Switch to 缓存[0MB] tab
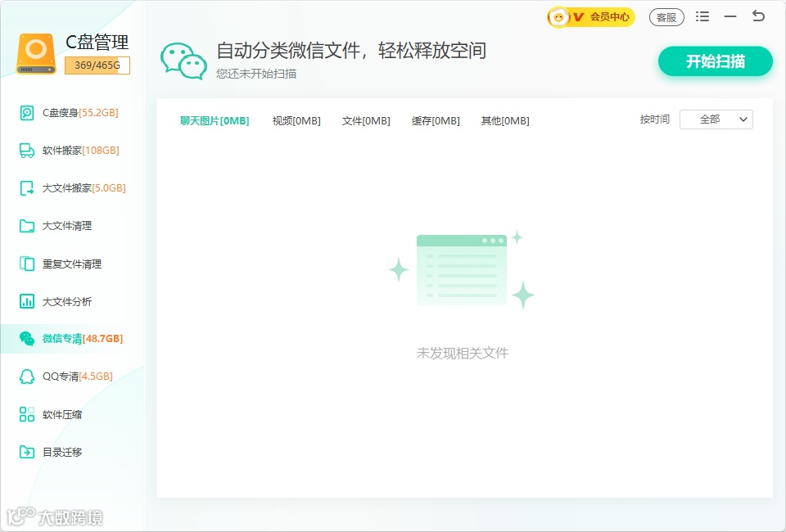The height and width of the screenshot is (532, 786). [x=436, y=121]
